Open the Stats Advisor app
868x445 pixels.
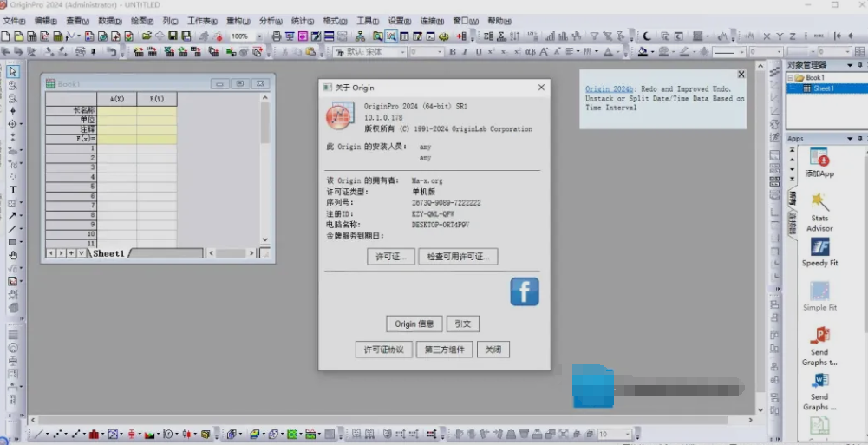pos(819,213)
